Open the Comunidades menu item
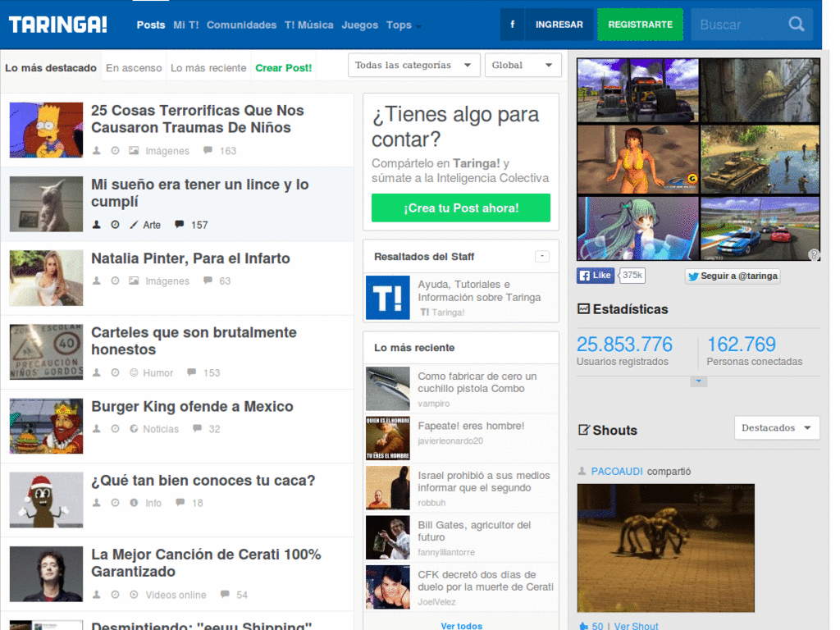840x630 pixels. pyautogui.click(x=242, y=25)
